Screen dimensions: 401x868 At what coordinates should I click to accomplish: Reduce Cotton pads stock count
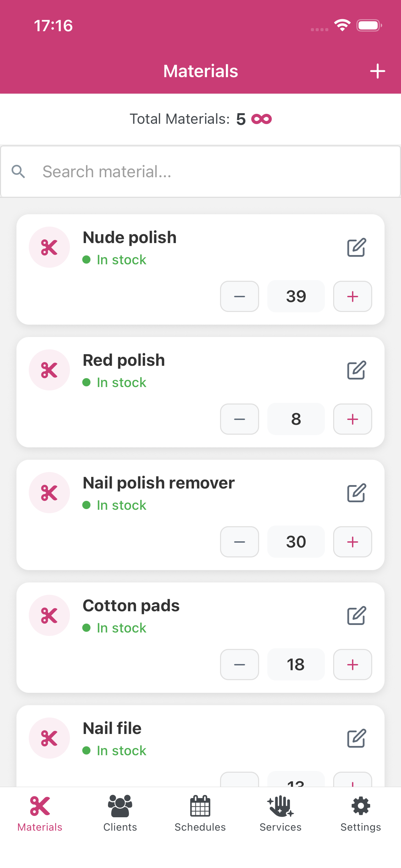tap(239, 664)
